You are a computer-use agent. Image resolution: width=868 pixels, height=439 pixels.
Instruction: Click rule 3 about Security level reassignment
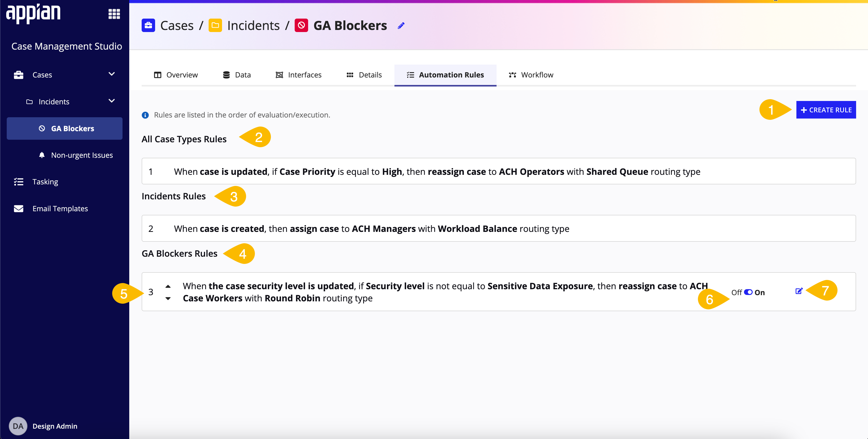(499, 292)
